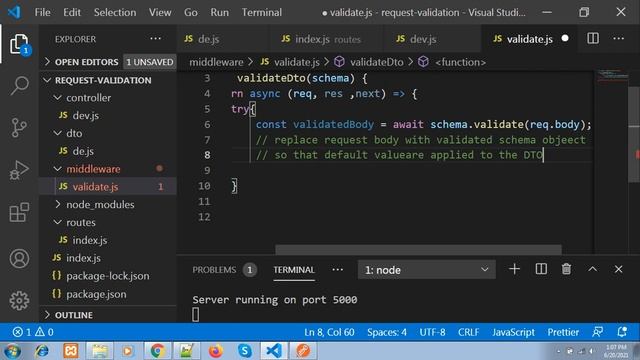The height and width of the screenshot is (360, 640).
Task: Open File Explorer from taskbar
Action: point(99,351)
